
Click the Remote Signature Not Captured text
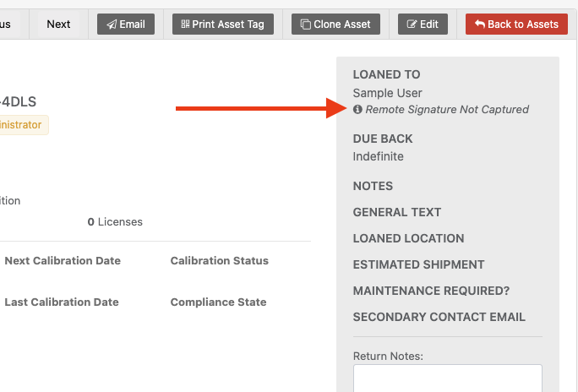(447, 110)
